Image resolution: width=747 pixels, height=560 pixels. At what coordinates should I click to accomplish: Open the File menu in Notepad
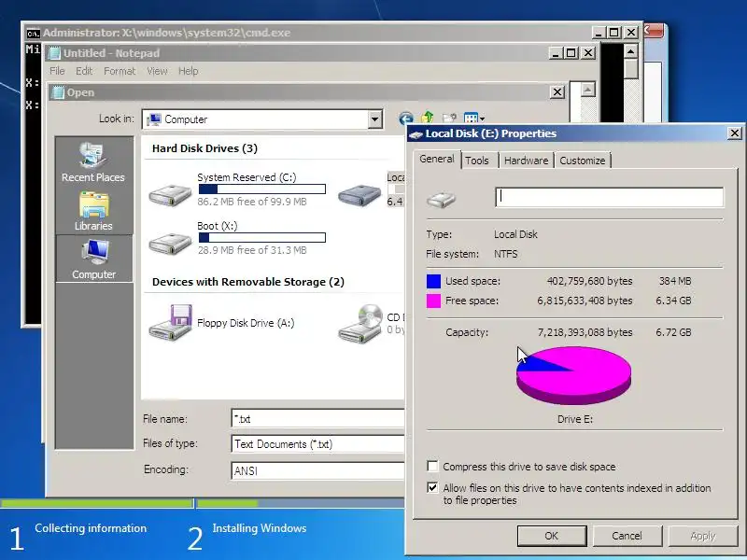57,71
